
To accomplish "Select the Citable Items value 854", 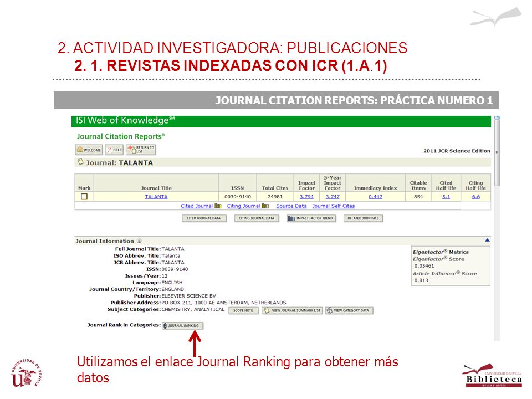I will tap(418, 196).
